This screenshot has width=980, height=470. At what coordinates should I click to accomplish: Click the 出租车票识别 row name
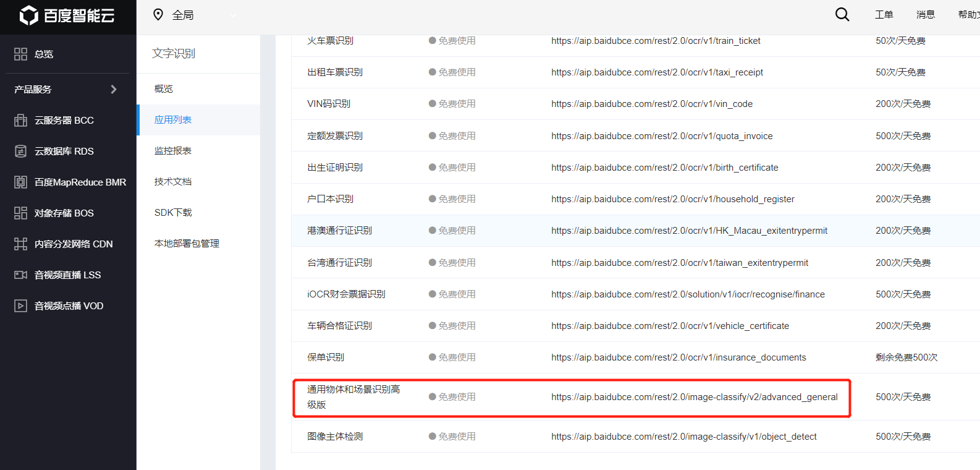pos(335,72)
